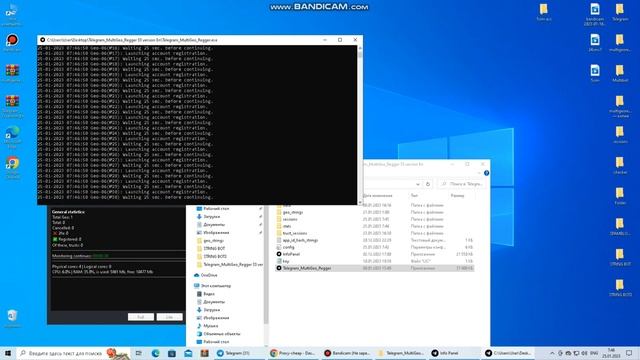The width and height of the screenshot is (640, 360).
Task: Select This PC (Этот компьютер) in navigation pane
Action: (213, 286)
